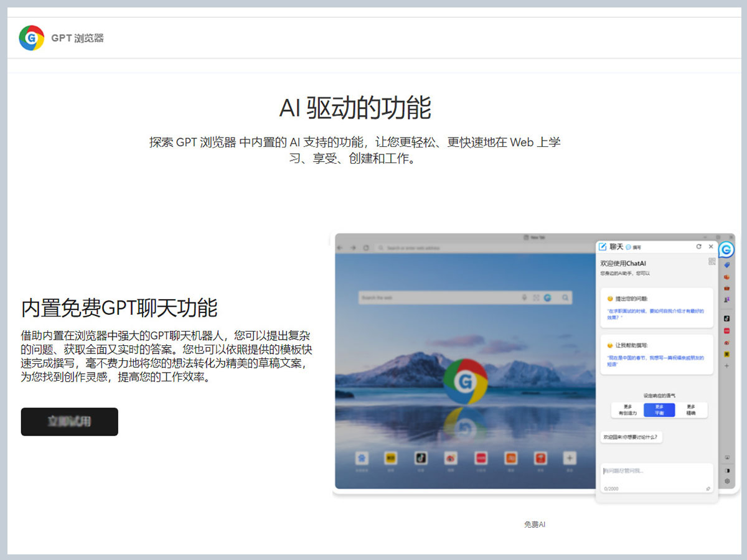The image size is (747, 560).
Task: Reload the page in the preview browser toolbar
Action: [366, 248]
